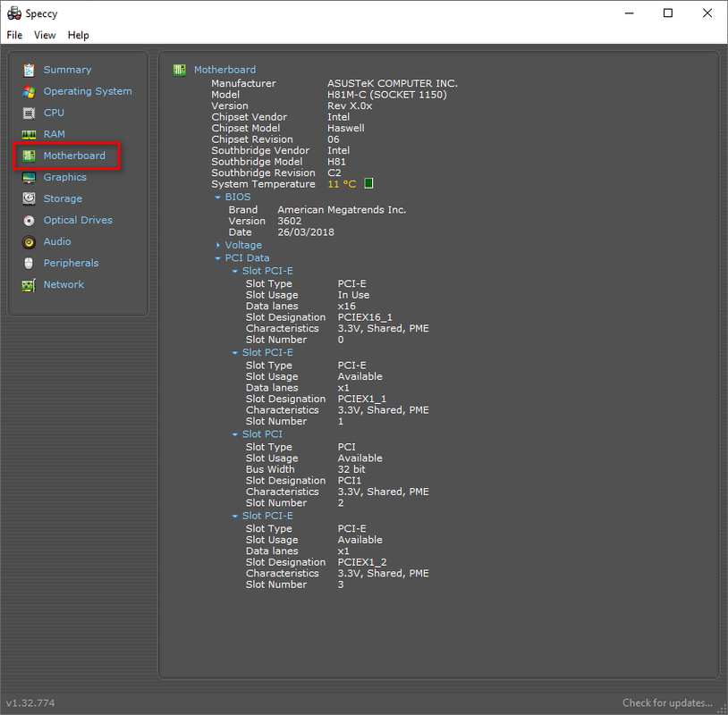Click the x16 data lanes value
The image size is (728, 715).
(x=347, y=307)
